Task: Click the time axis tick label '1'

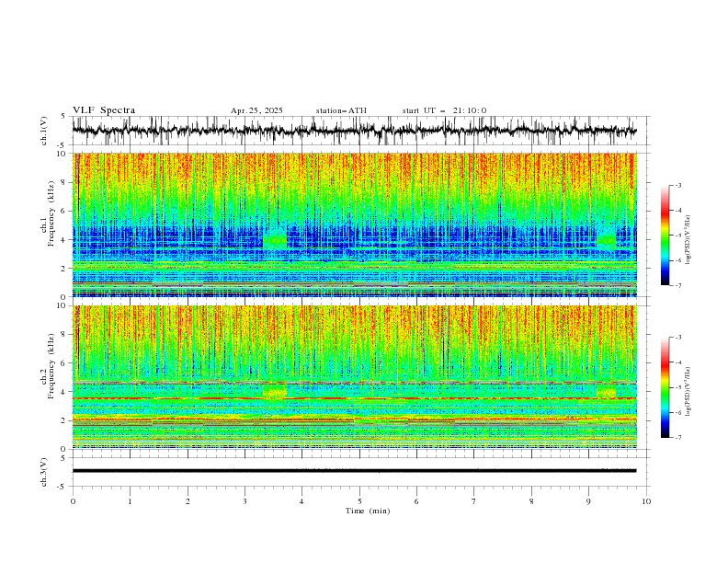Action: click(x=130, y=501)
